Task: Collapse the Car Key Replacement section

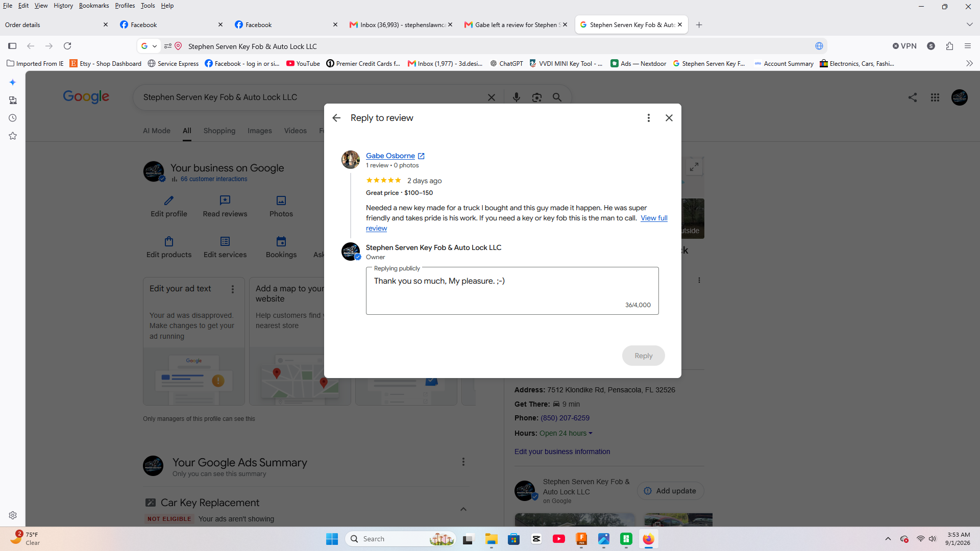Action: point(463,509)
